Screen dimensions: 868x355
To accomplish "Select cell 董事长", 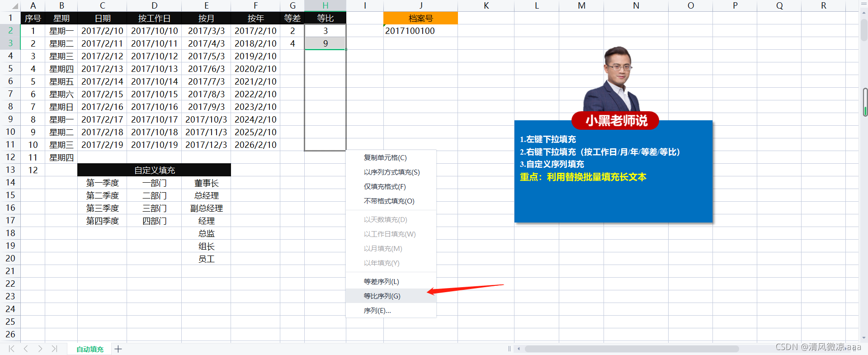I will pos(206,183).
